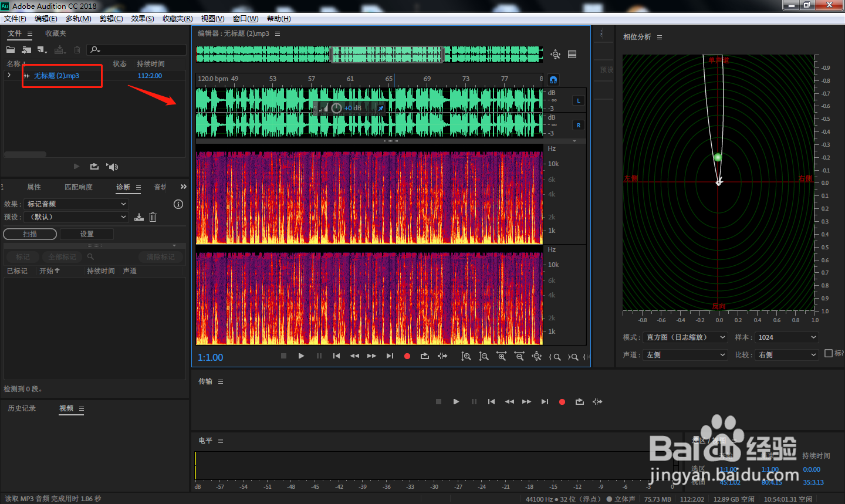Viewport: 845px width, 504px height.
Task: Zoom to in-point icon
Action: (555, 357)
